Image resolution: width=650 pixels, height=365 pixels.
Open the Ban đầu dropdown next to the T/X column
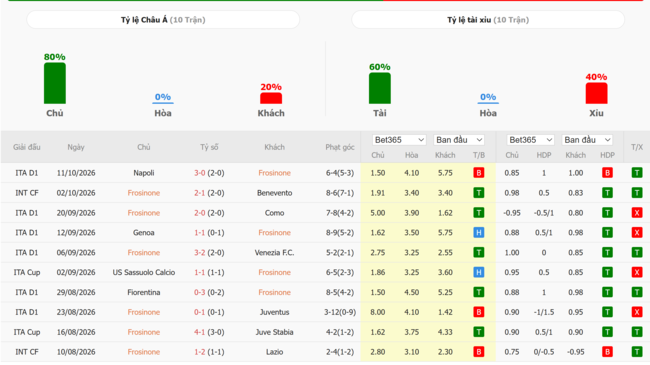(587, 140)
